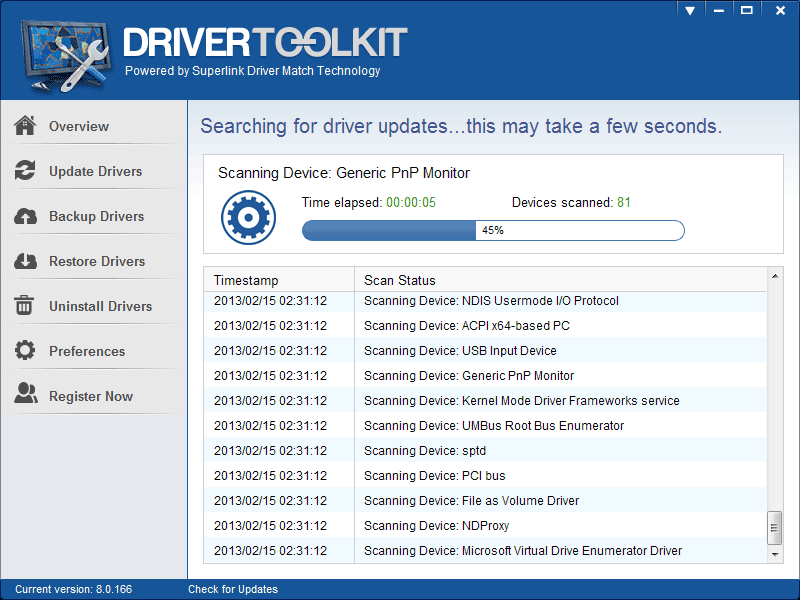
Task: Click the scan progress bar at 45%
Action: pos(493,230)
